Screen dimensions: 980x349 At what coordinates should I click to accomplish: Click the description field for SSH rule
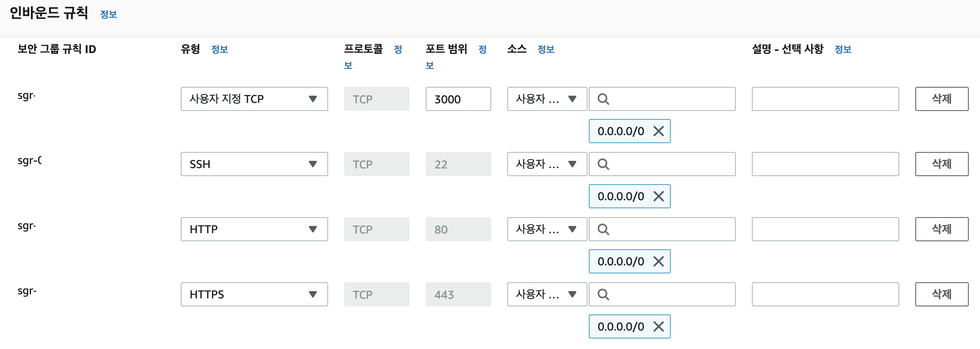pyautogui.click(x=825, y=164)
